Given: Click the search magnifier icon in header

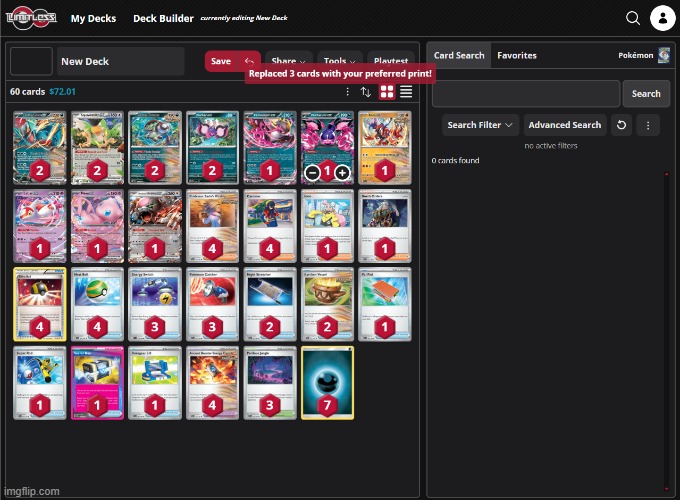Looking at the screenshot, I should (632, 18).
